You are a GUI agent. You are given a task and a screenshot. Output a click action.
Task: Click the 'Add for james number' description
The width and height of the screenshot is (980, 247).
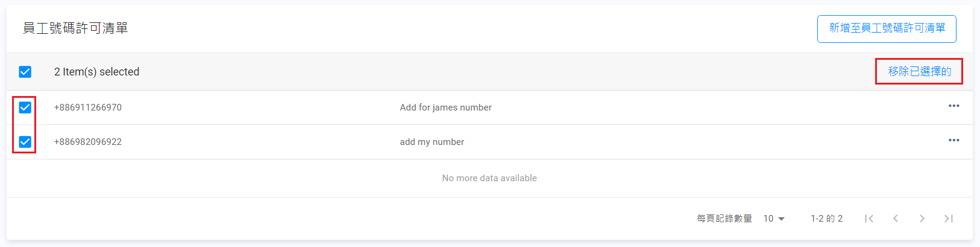pos(445,107)
